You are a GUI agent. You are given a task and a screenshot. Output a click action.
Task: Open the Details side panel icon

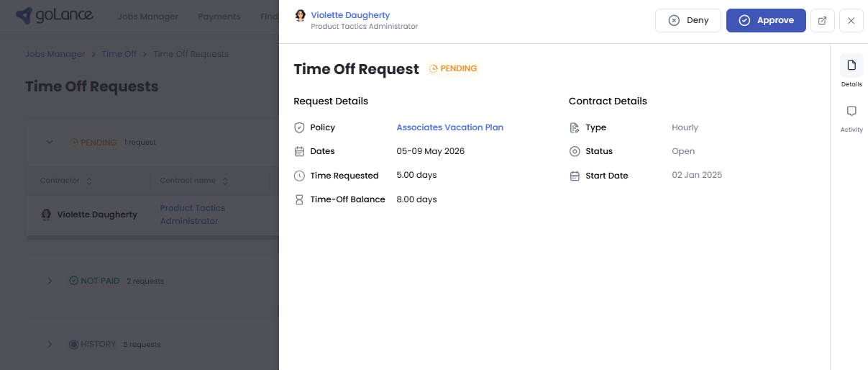pyautogui.click(x=851, y=66)
